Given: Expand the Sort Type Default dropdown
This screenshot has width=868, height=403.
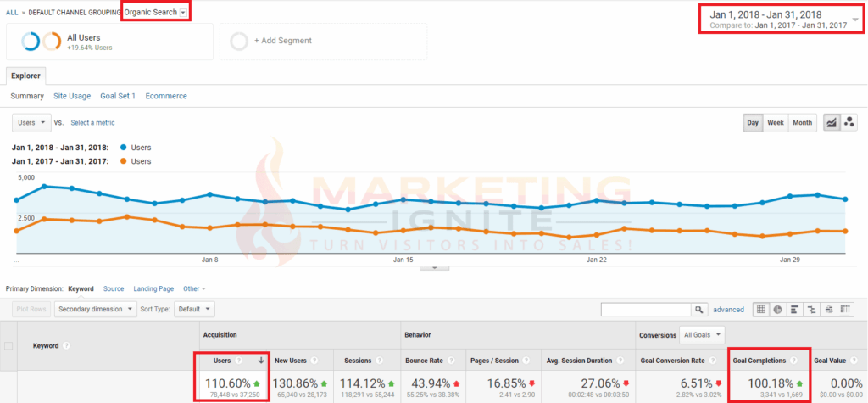Looking at the screenshot, I should [x=194, y=310].
